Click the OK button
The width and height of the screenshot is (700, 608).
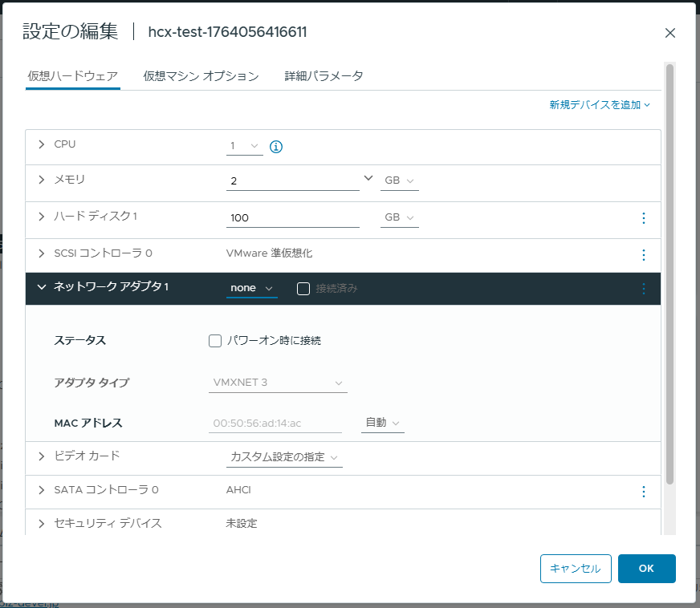(646, 569)
